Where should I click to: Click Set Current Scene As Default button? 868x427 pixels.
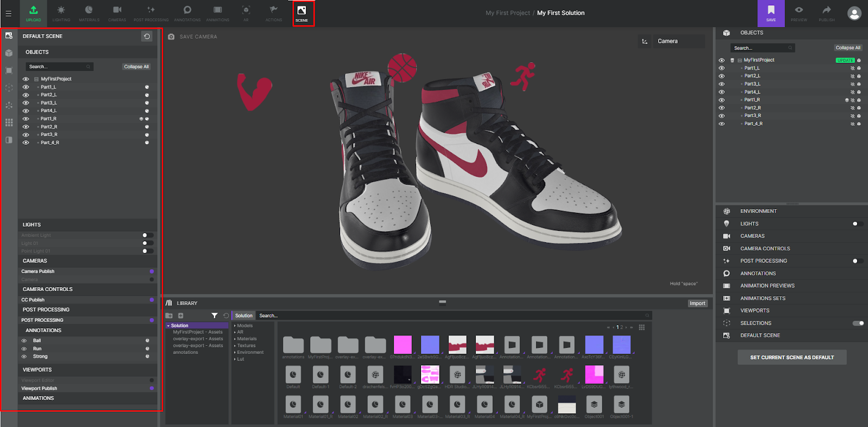point(792,358)
